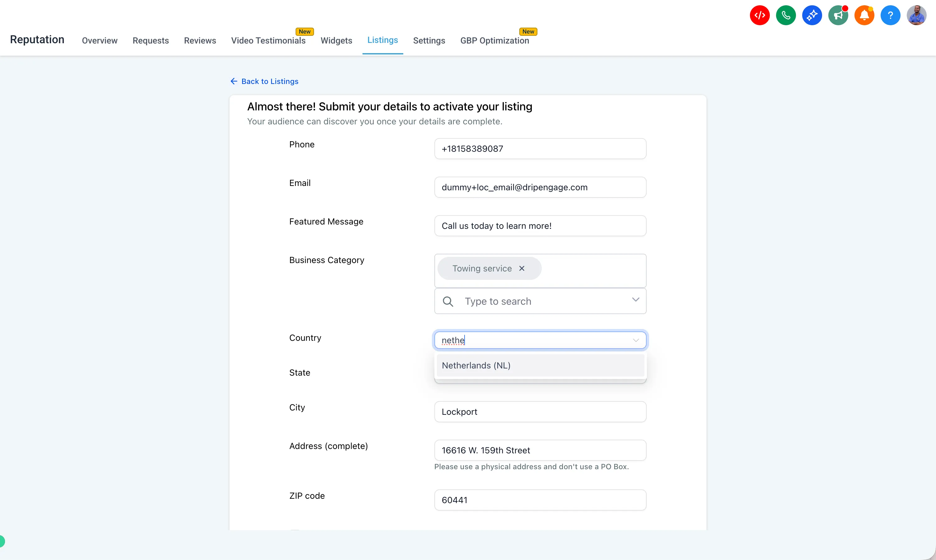Switch to the Reviews tab
The height and width of the screenshot is (560, 936).
tap(200, 40)
